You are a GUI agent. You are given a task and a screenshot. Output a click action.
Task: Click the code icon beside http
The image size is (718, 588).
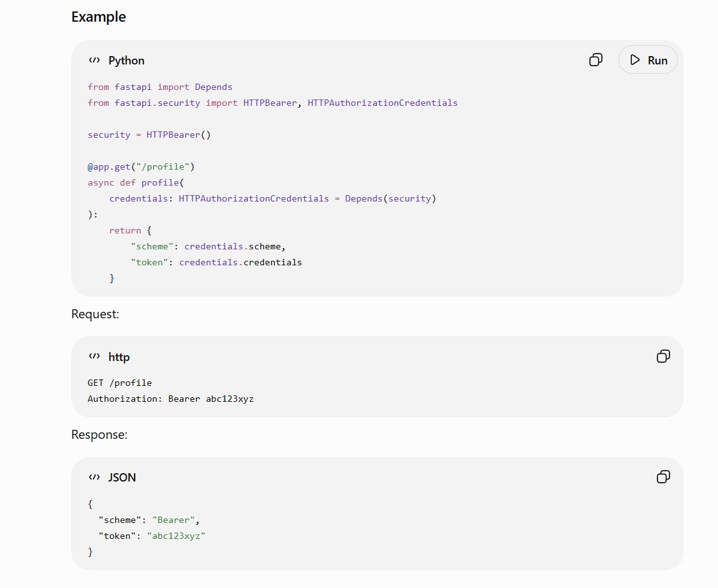tap(94, 356)
